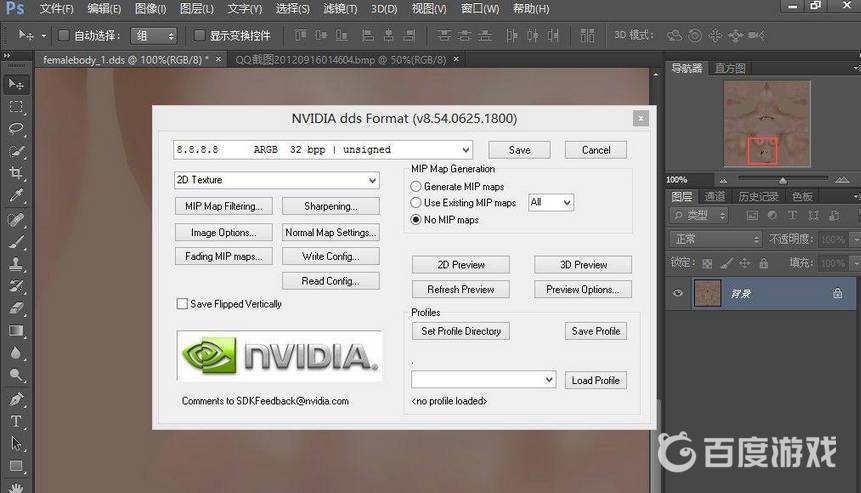861x493 pixels.
Task: Open Normal Map Settings
Action: pyautogui.click(x=331, y=233)
